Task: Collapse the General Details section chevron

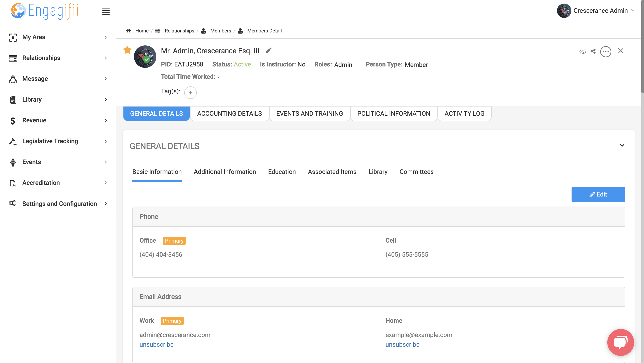Action: pos(622,146)
